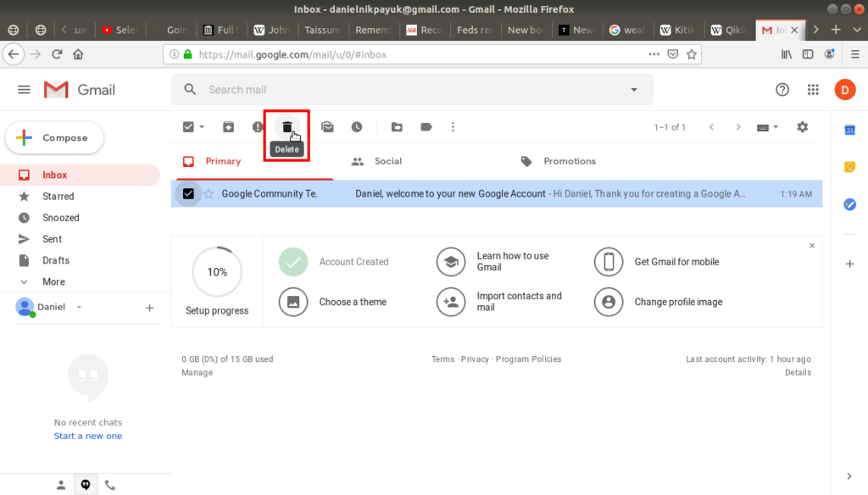
Task: List all tabs dropdown in Firefox
Action: click(x=857, y=30)
